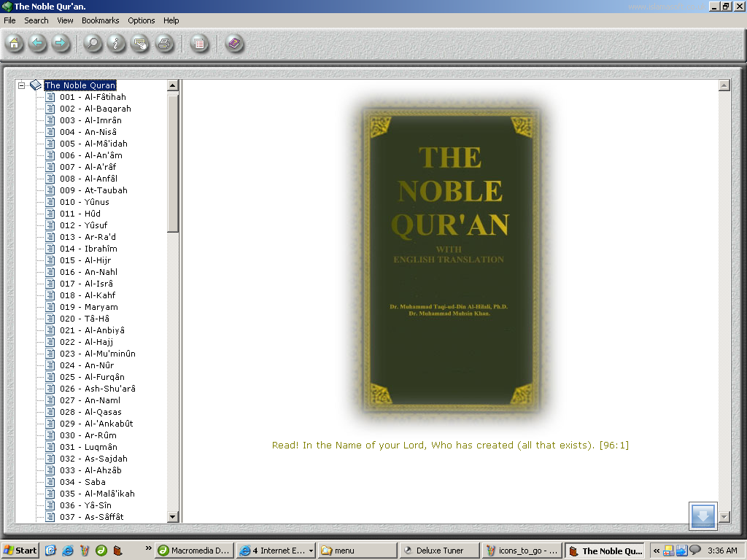Go forward with the right arrow icon
The height and width of the screenshot is (560, 747).
pos(60,44)
